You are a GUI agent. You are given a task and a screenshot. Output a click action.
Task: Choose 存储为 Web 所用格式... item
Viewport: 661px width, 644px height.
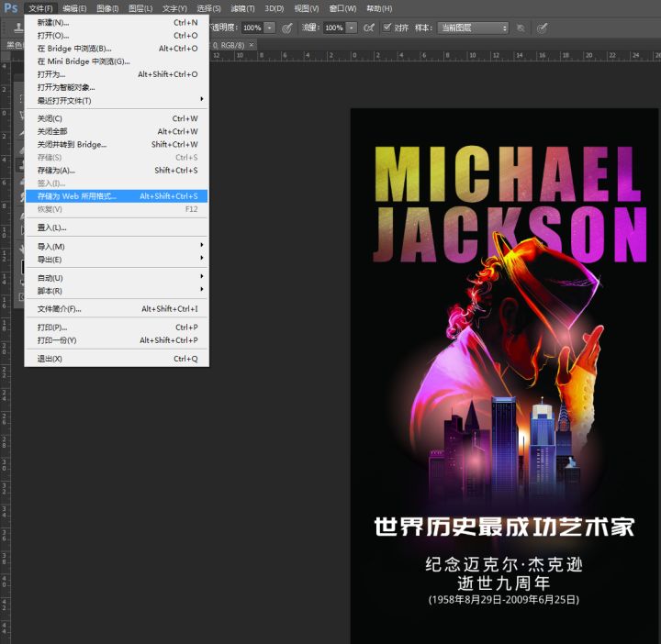click(117, 195)
